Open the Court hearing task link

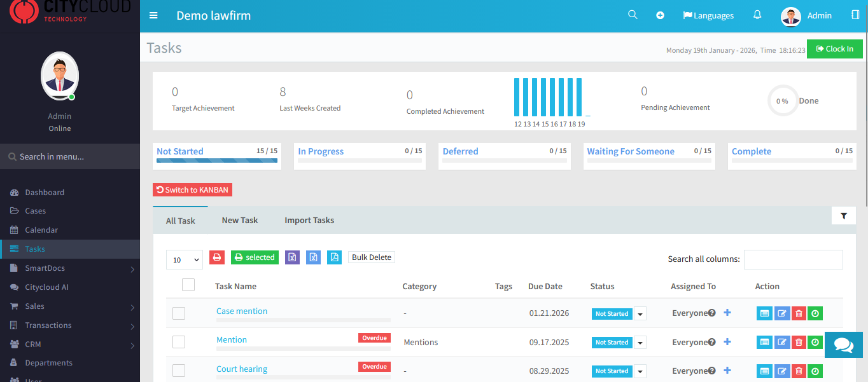pyautogui.click(x=242, y=369)
